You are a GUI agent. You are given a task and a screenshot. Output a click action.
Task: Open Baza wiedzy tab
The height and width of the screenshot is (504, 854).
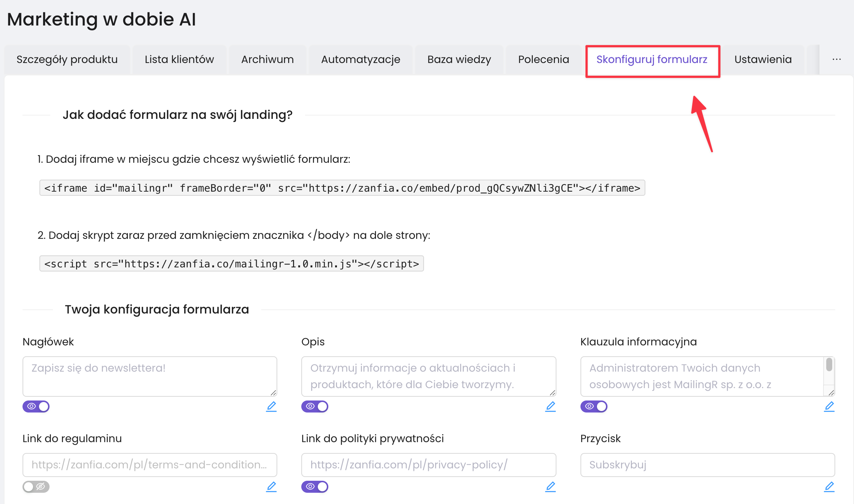459,59
